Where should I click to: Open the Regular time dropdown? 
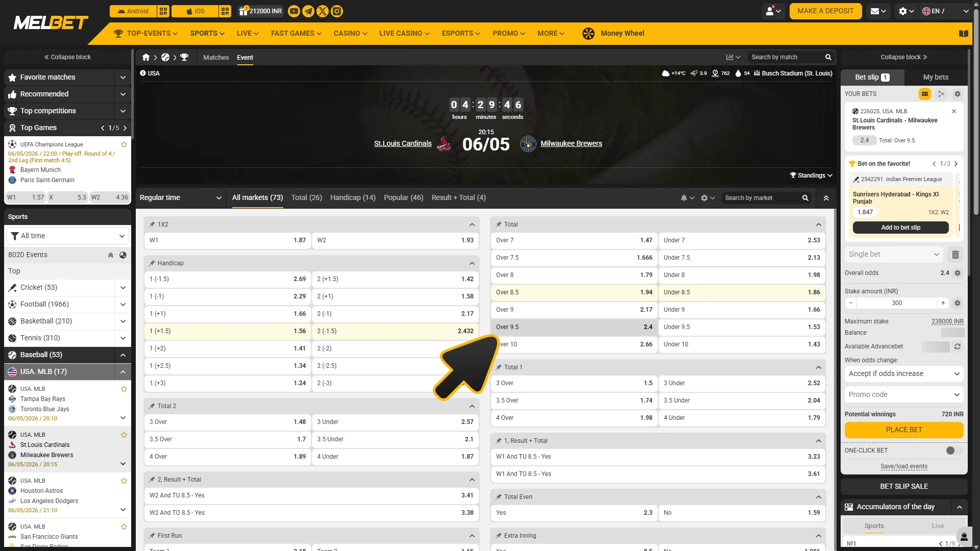(x=181, y=198)
